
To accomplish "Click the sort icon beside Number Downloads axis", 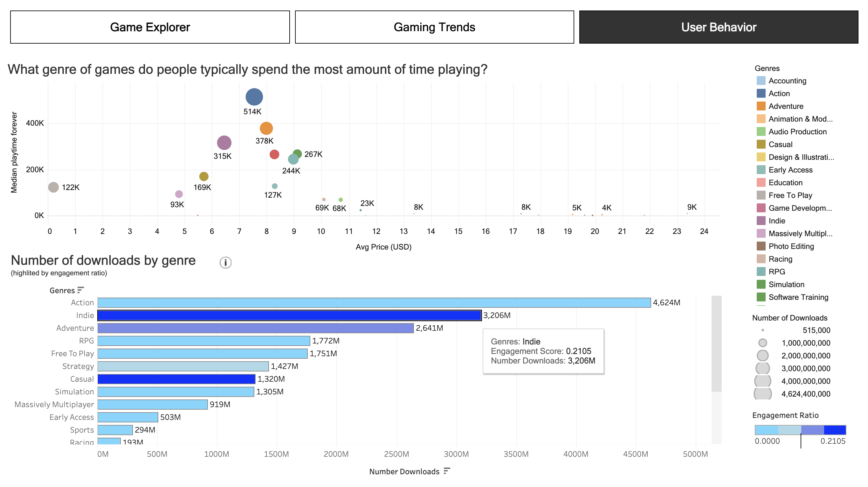I will [x=447, y=471].
